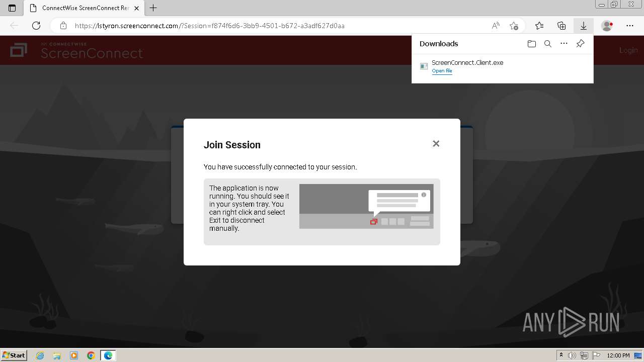Click the Join Session heading
This screenshot has width=644, height=362.
click(x=232, y=145)
